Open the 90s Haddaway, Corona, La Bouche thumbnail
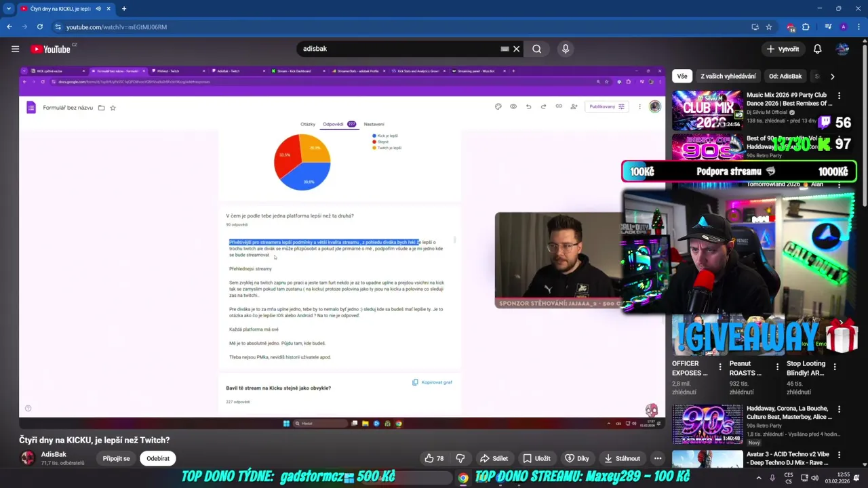The height and width of the screenshot is (488, 868). [707, 424]
